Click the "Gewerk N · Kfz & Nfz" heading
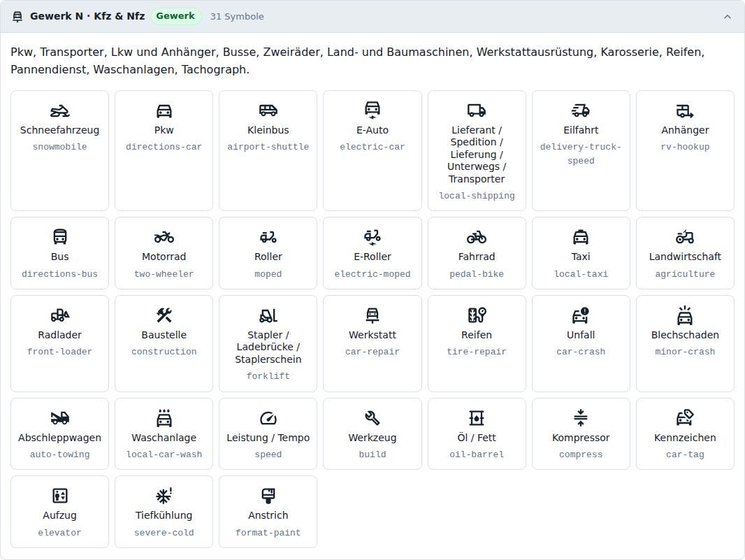The image size is (745, 560). (x=87, y=16)
